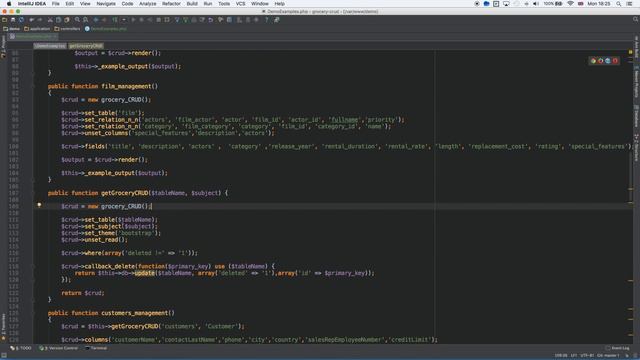Click the highlighted update method in code
The height and width of the screenshot is (360, 640).
tap(144, 273)
